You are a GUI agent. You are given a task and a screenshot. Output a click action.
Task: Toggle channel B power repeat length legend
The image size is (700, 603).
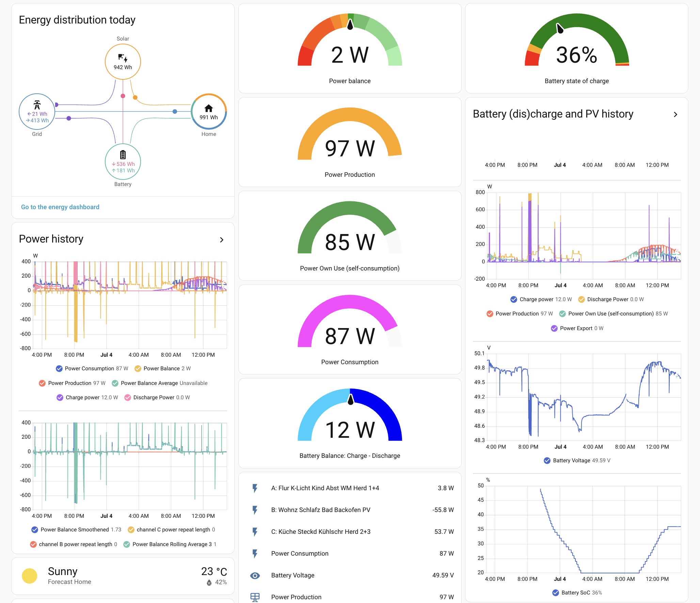[74, 544]
